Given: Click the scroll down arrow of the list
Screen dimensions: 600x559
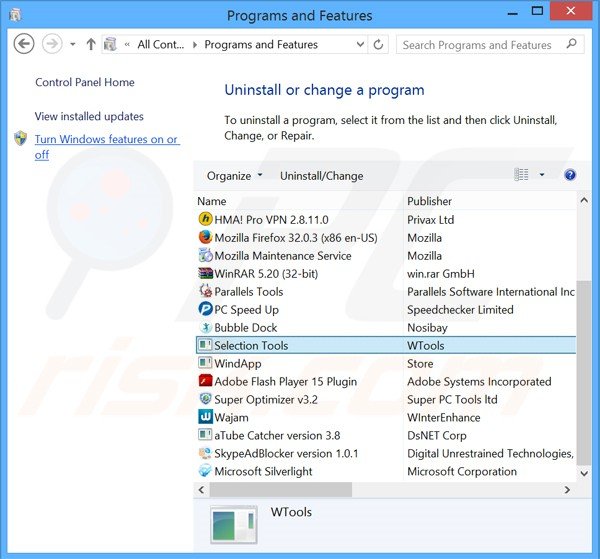Looking at the screenshot, I should pos(584,473).
